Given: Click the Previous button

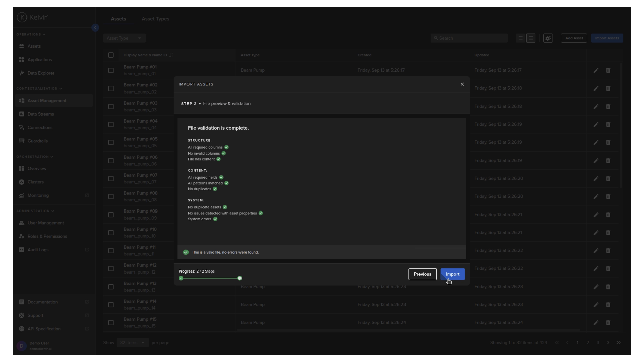Looking at the screenshot, I should [x=422, y=274].
